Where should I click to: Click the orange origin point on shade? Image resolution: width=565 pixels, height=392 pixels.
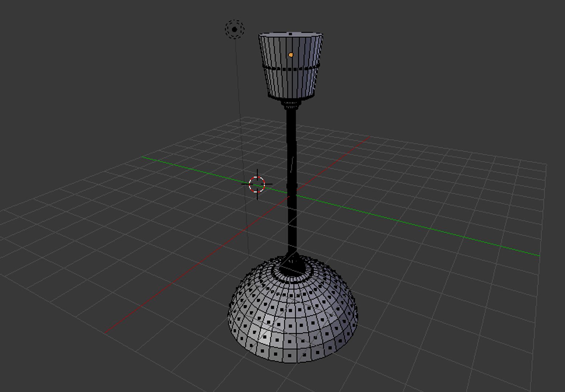click(x=291, y=55)
